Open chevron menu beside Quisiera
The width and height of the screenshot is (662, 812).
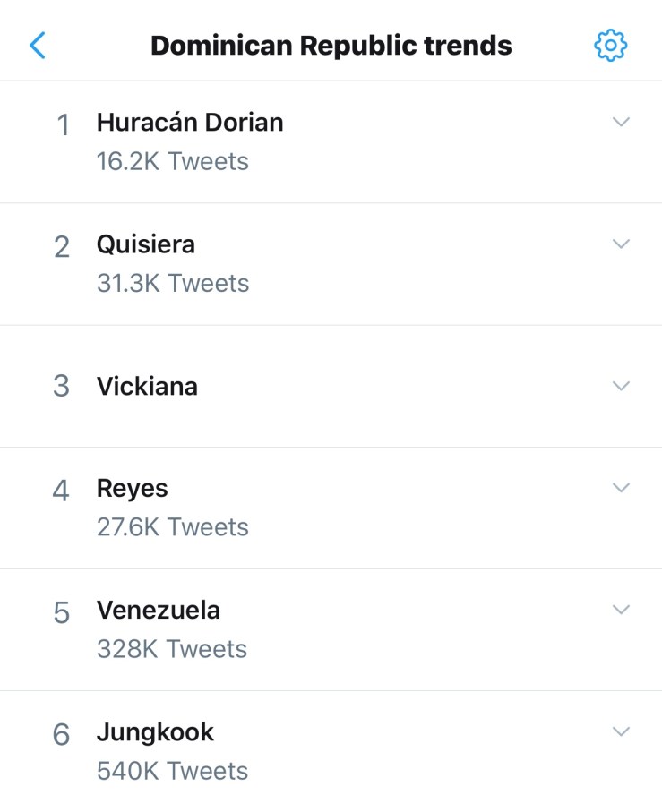pyautogui.click(x=621, y=244)
